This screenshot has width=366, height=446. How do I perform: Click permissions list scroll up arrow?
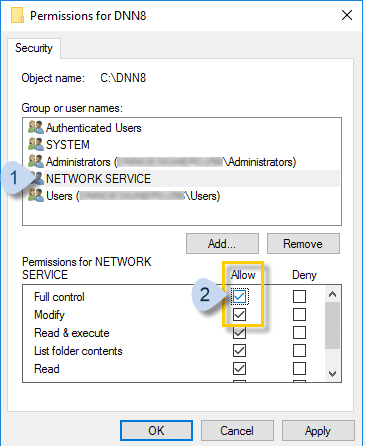pyautogui.click(x=332, y=294)
